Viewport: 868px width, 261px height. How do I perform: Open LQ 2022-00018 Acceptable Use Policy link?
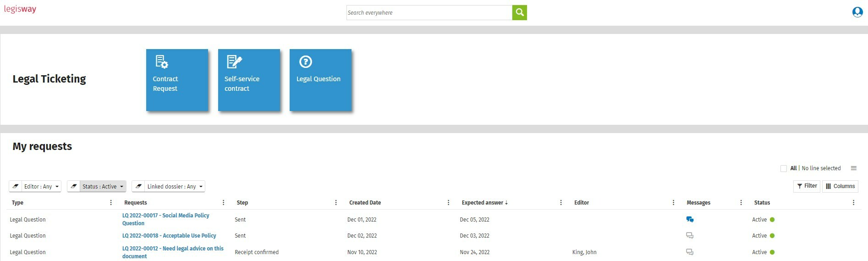click(x=169, y=236)
